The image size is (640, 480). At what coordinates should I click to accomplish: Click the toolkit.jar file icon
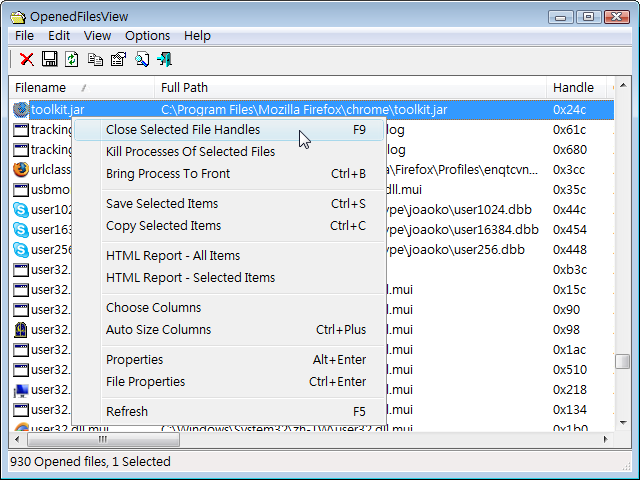(21, 109)
